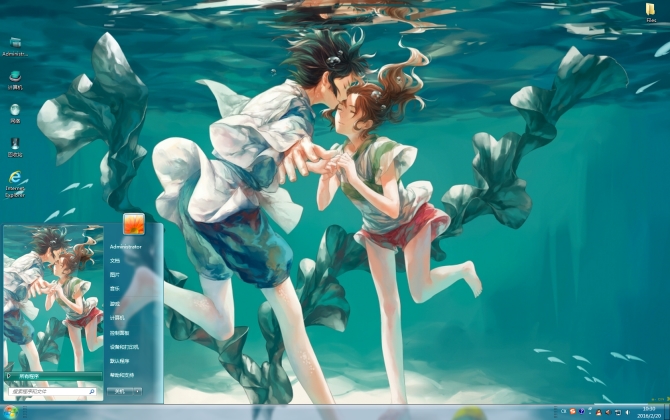
Task: Open Administrator in Start menu
Action: [x=125, y=247]
